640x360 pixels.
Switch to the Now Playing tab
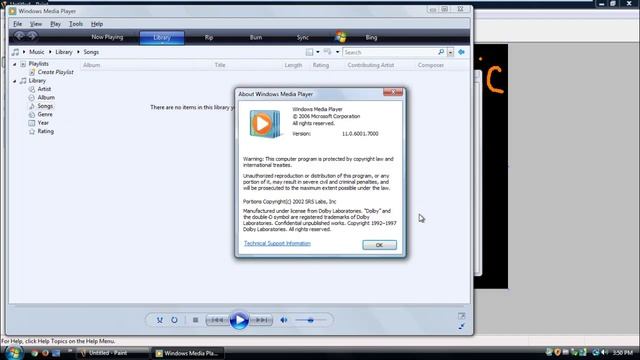click(107, 37)
